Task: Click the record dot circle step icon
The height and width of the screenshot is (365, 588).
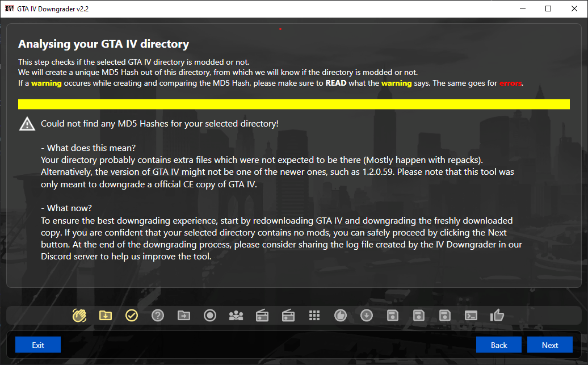Action: coord(210,316)
